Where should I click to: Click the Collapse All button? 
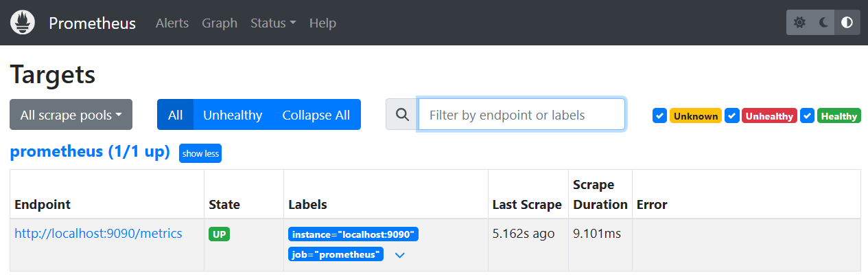316,115
